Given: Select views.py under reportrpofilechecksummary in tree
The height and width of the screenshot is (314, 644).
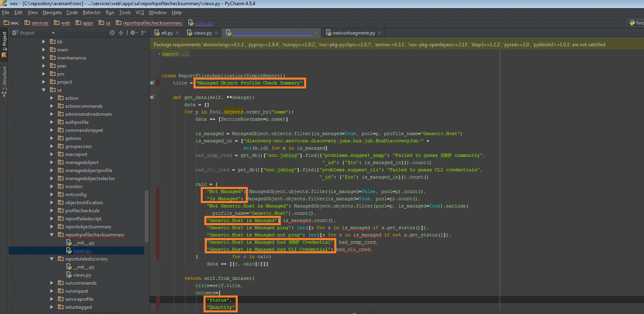Looking at the screenshot, I should tap(82, 251).
